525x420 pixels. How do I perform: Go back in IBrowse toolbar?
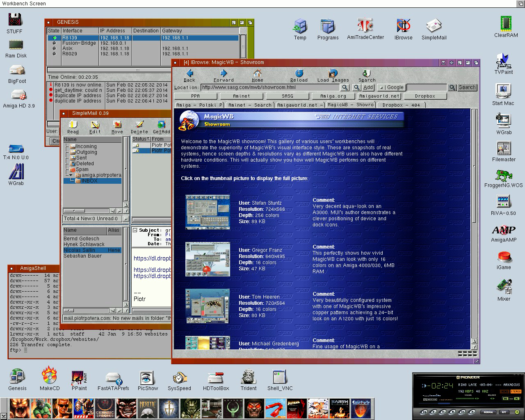tap(189, 75)
